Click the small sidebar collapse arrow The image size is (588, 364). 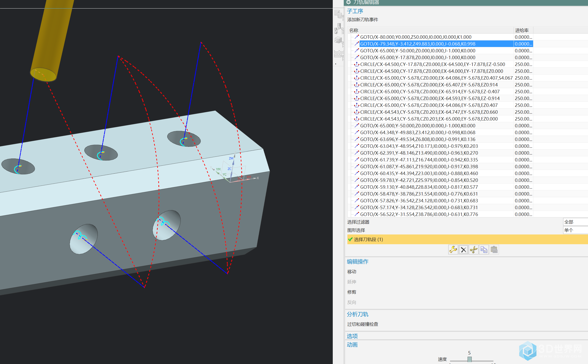coord(336,64)
